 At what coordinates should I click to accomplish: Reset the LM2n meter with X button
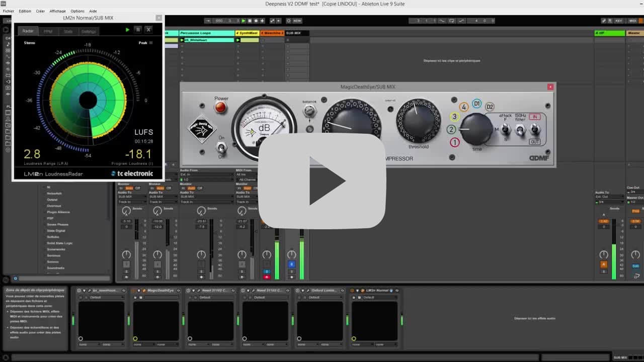pos(148,30)
